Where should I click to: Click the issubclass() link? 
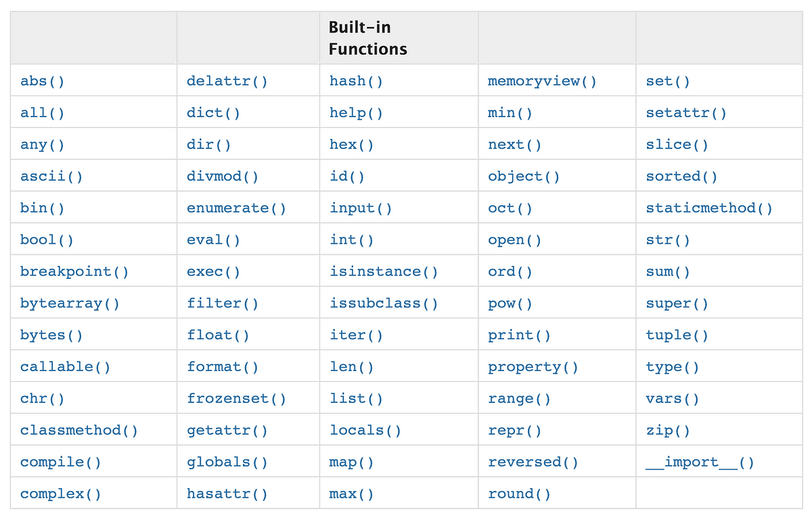(x=384, y=303)
